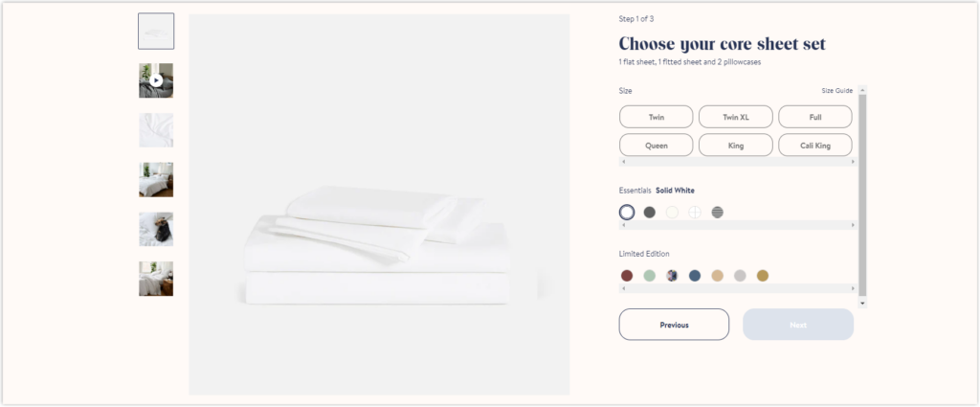Play the product video thumbnail
Image resolution: width=980 pixels, height=407 pixels.
(x=156, y=80)
